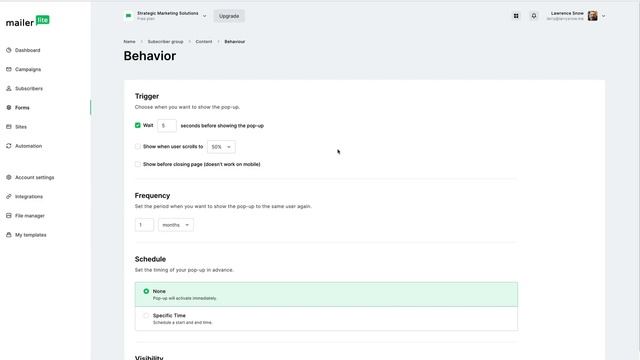Click the Schedule section heading

150,259
